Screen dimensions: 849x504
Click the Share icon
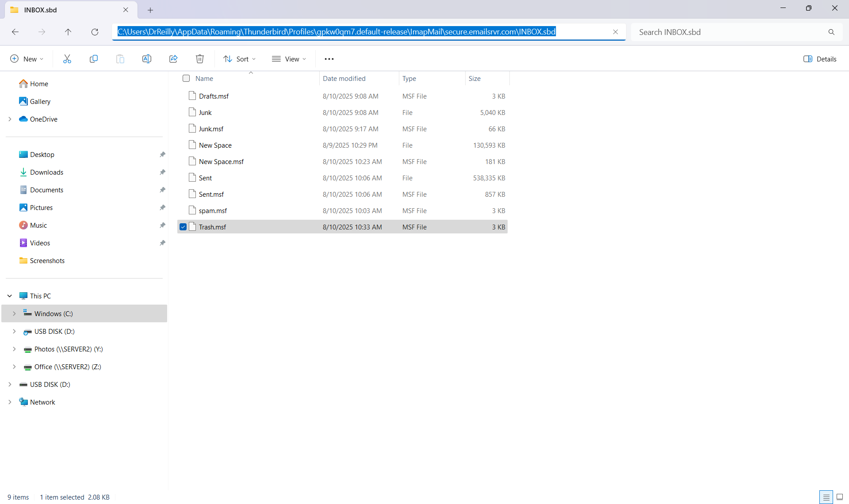point(173,59)
